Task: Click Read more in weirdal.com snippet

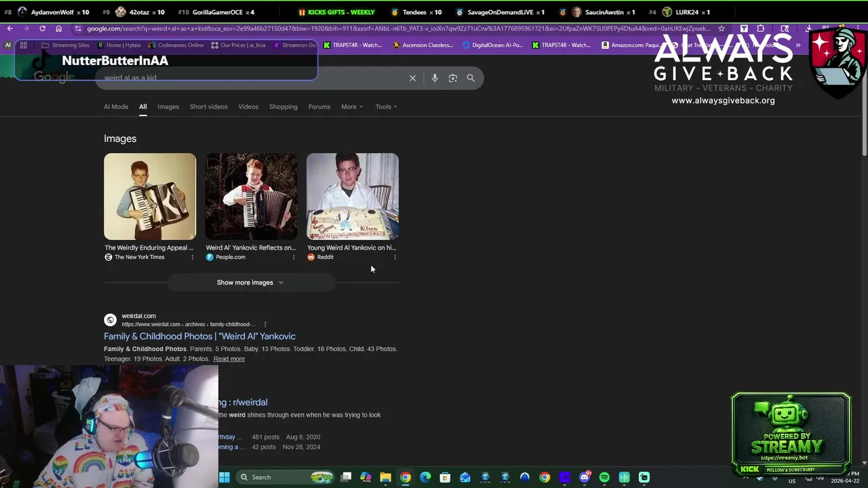Action: pyautogui.click(x=229, y=359)
